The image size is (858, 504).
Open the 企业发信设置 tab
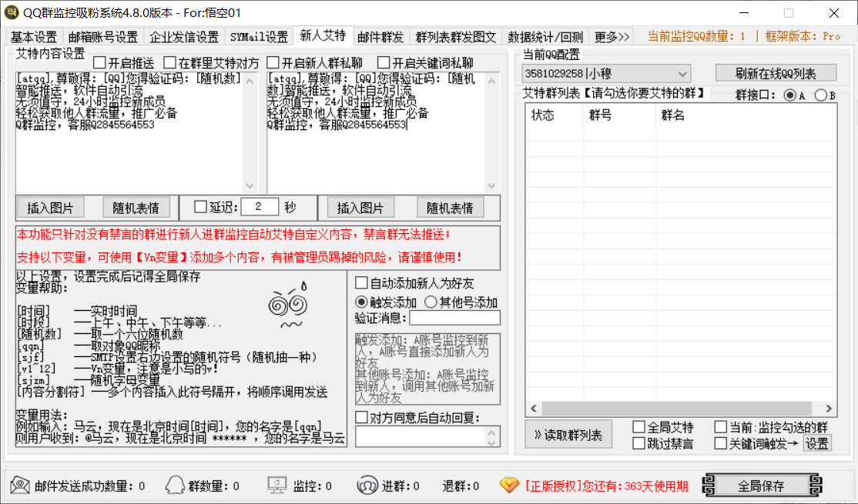click(x=184, y=37)
